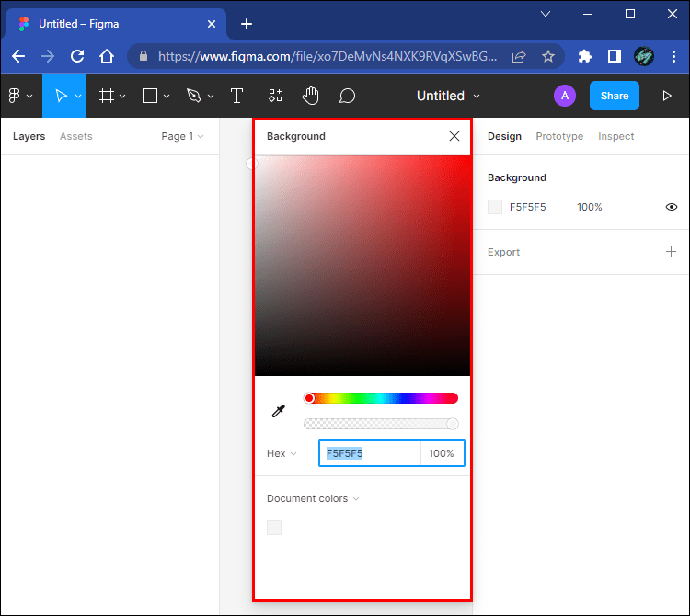This screenshot has height=616, width=690.
Task: Click the Present play icon
Action: [x=667, y=96]
